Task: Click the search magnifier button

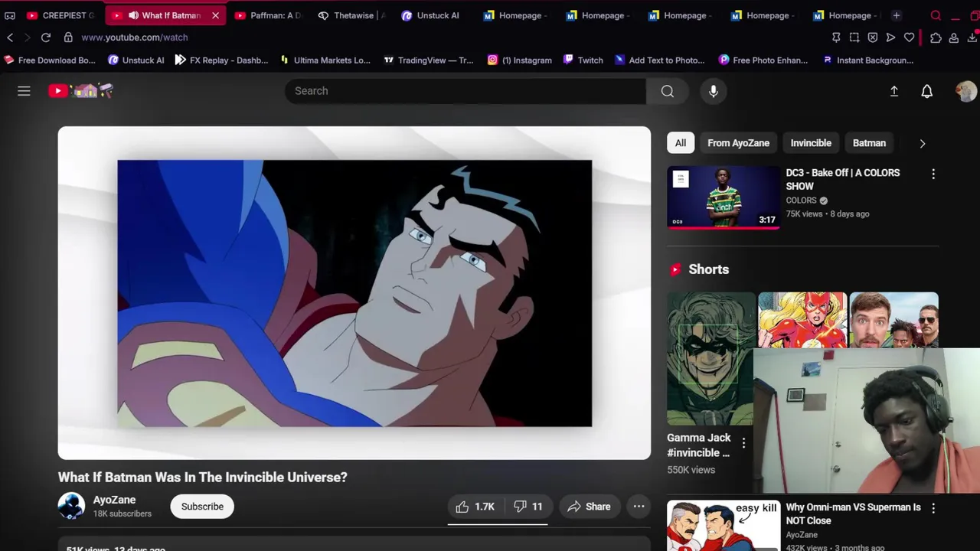Action: tap(668, 91)
